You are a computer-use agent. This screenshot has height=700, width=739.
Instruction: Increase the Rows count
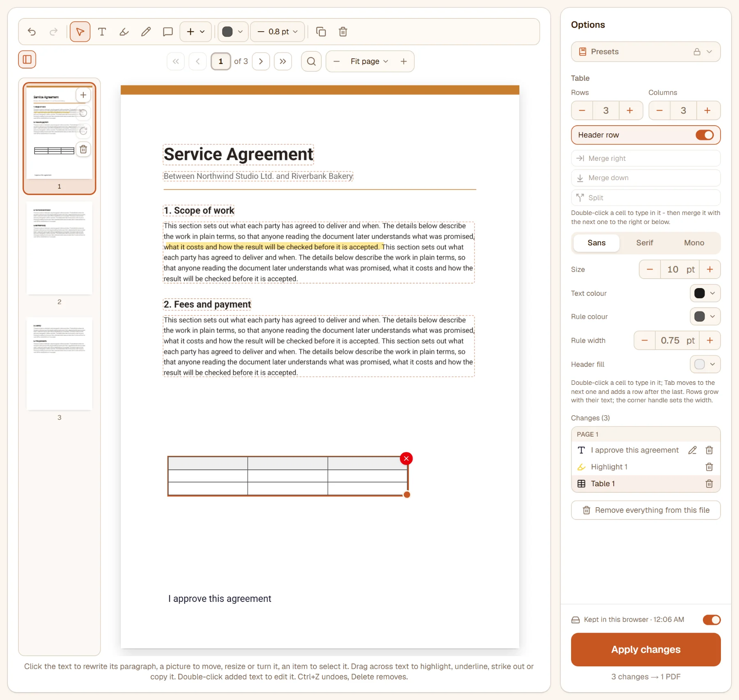(630, 110)
